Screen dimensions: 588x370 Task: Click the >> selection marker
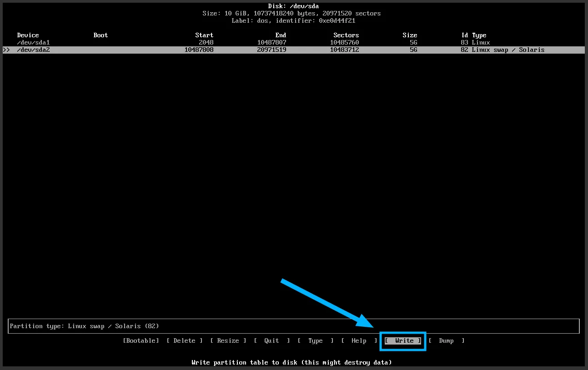(6, 50)
